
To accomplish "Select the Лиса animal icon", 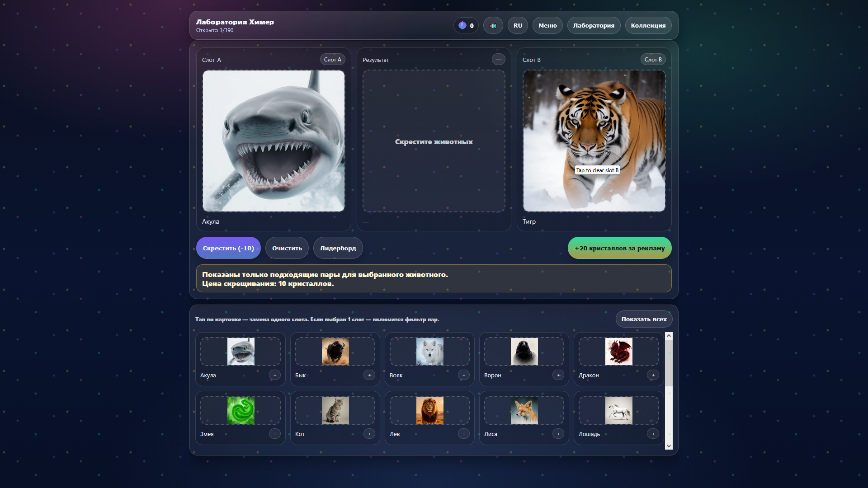I will click(524, 410).
